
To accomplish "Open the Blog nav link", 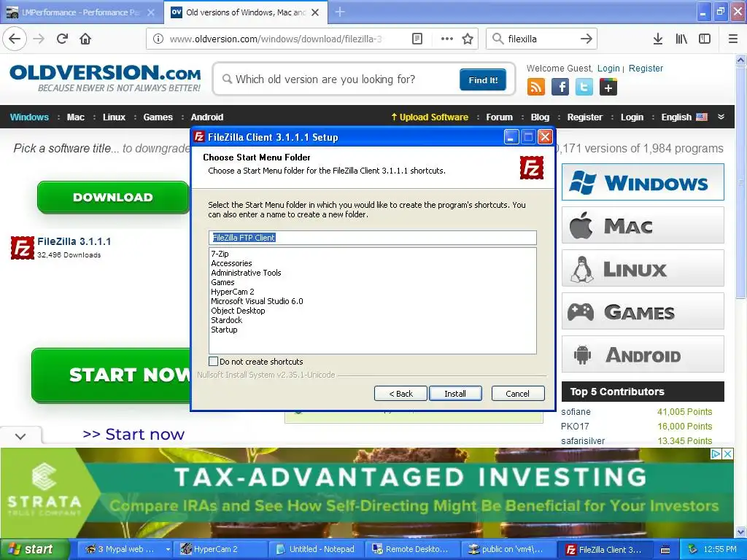I will tap(540, 117).
